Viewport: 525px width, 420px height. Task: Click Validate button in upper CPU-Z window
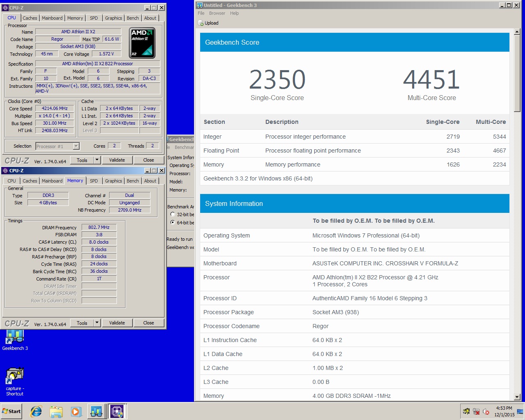(x=117, y=160)
